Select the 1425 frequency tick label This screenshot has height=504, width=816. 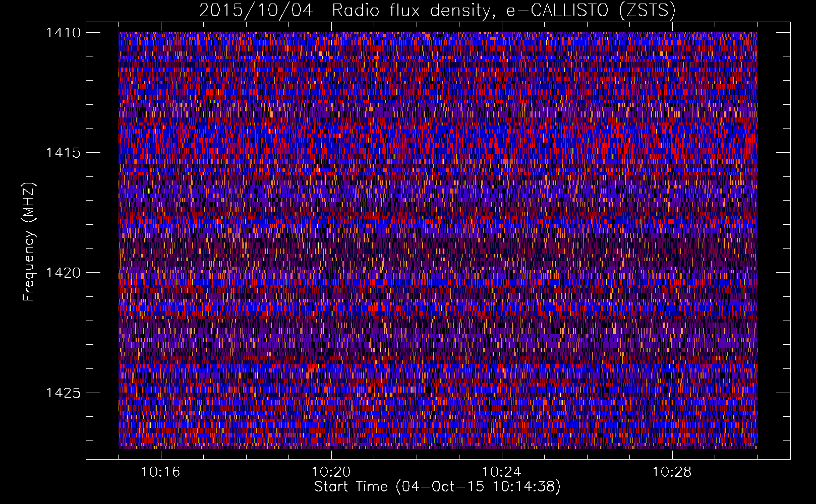pos(63,393)
